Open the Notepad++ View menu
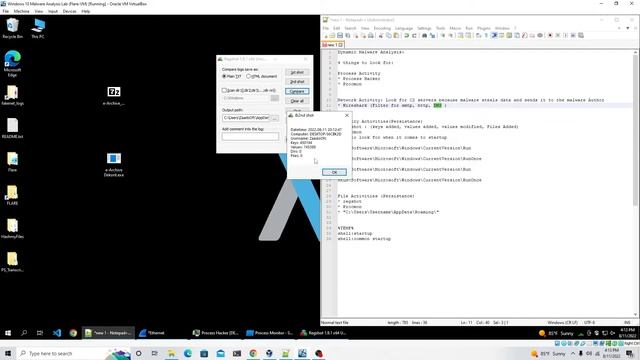Screen dimensions: 640x360 (x=365, y=28)
